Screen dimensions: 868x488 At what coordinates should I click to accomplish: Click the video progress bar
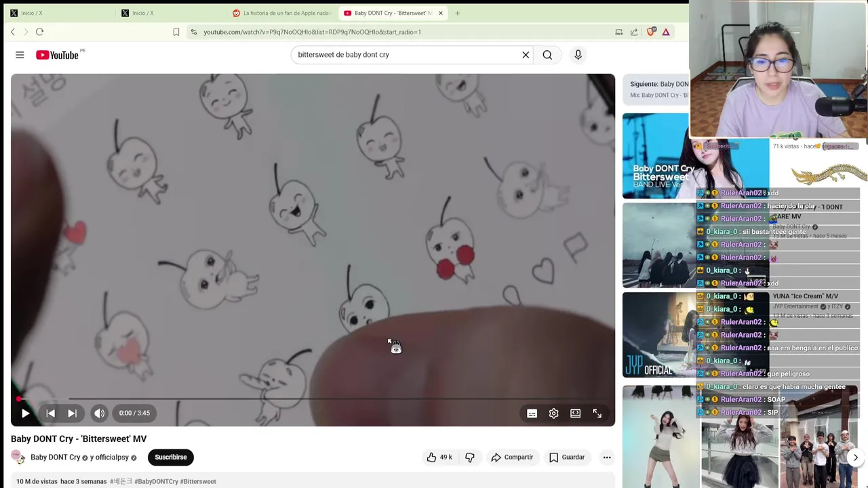[x=313, y=399]
